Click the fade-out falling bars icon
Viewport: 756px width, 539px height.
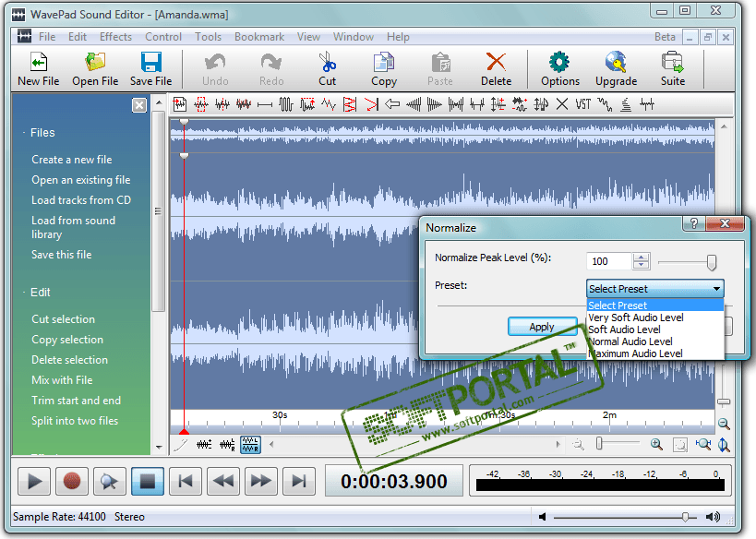tap(435, 104)
